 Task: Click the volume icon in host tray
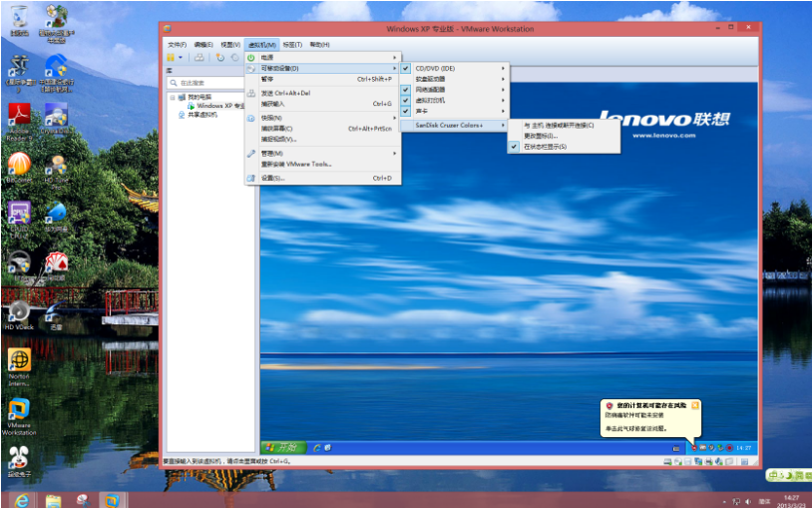pos(748,502)
